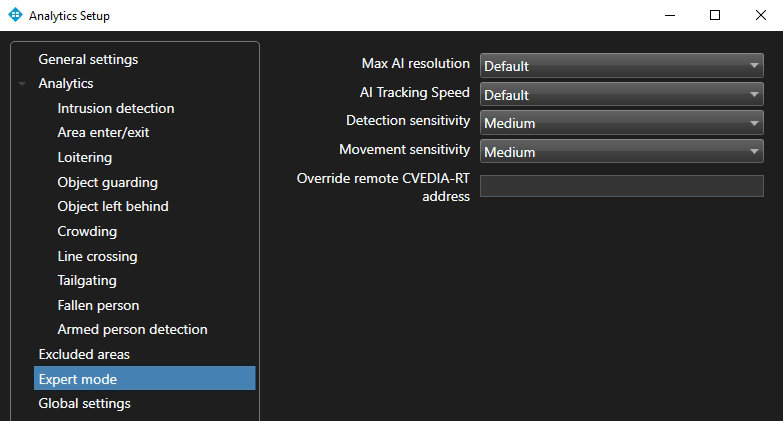The width and height of the screenshot is (783, 421).
Task: Expand the Movement sensitivity dropdown
Action: pyautogui.click(x=621, y=152)
